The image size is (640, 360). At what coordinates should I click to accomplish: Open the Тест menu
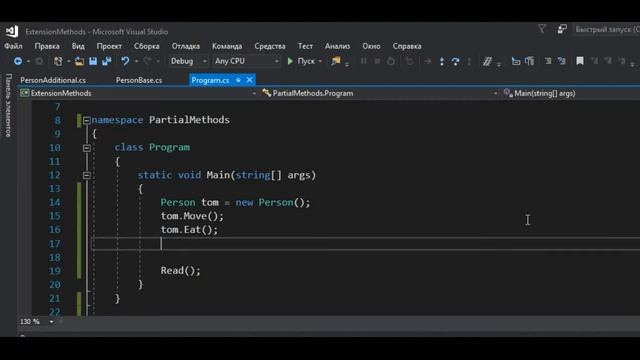[305, 46]
